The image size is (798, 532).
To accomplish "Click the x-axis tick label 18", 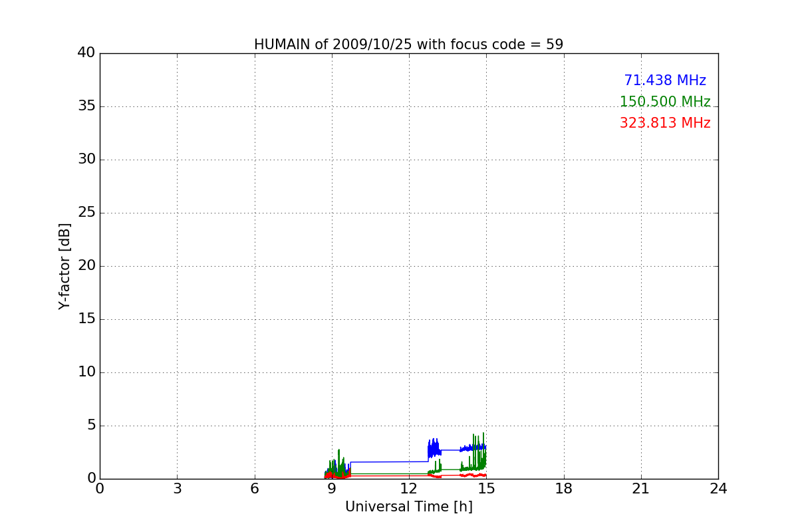I will 564,489.
